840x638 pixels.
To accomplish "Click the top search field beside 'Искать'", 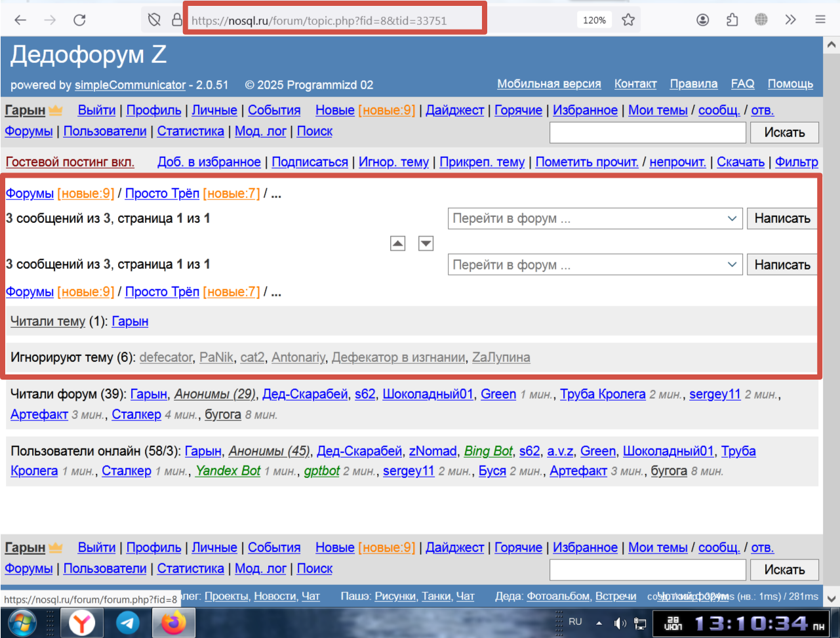I will point(647,132).
